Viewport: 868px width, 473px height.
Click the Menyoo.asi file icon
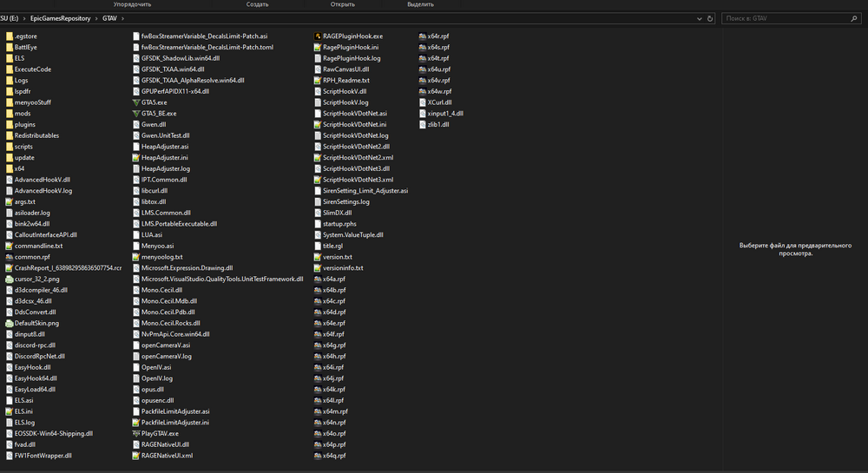point(136,246)
